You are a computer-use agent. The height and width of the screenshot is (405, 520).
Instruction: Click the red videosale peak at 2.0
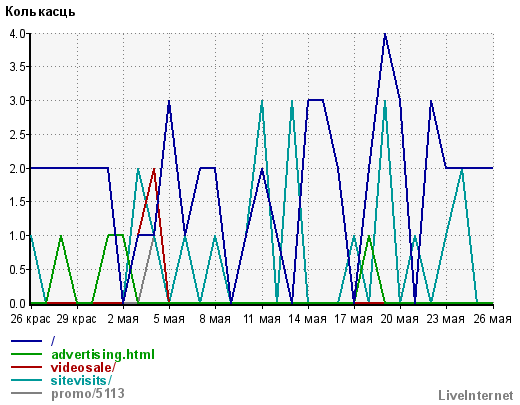(x=154, y=169)
